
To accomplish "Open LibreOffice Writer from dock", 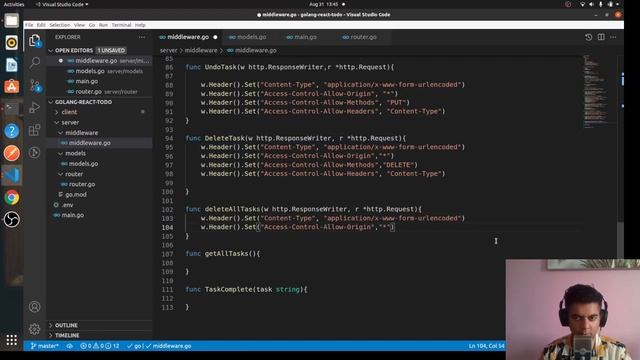I will pos(11,64).
